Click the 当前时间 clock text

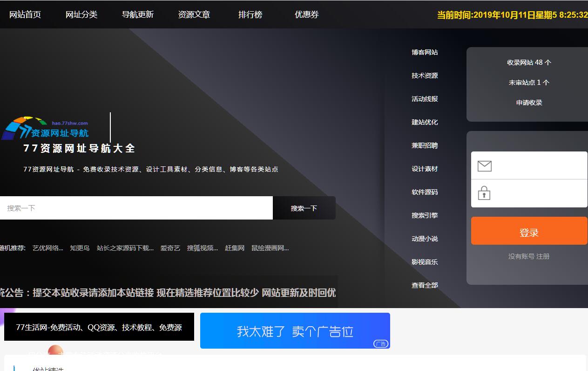(x=513, y=15)
